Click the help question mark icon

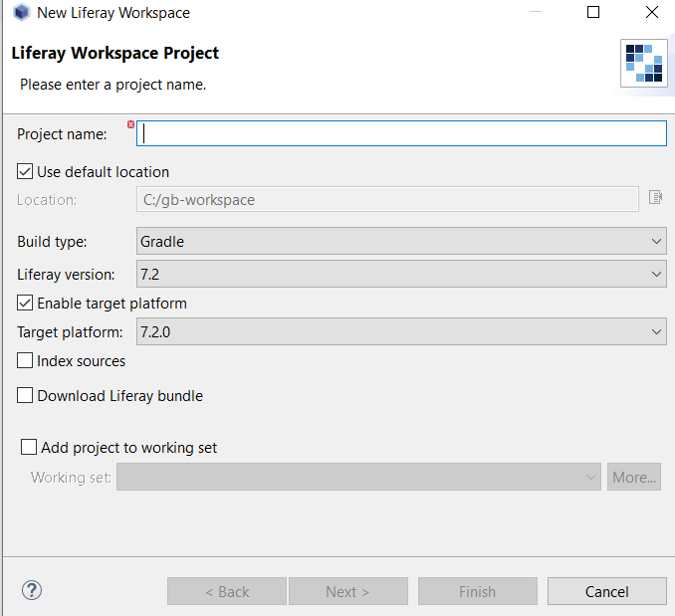[x=32, y=590]
